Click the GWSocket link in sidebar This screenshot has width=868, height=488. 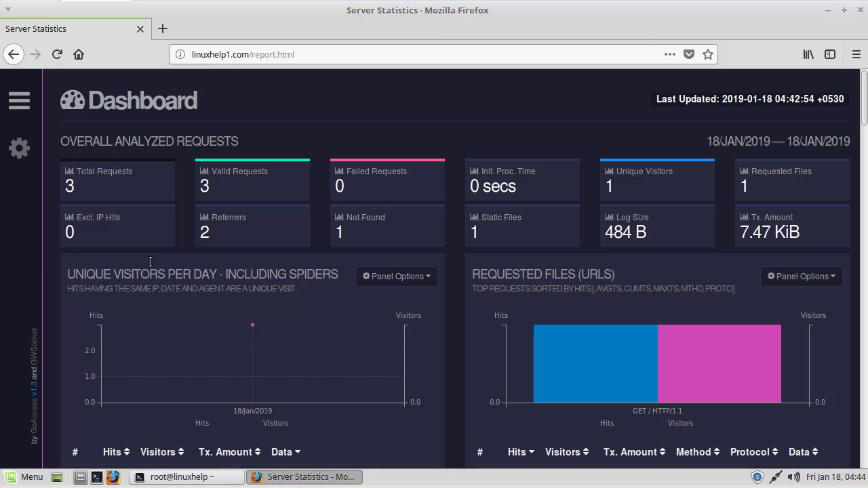34,347
